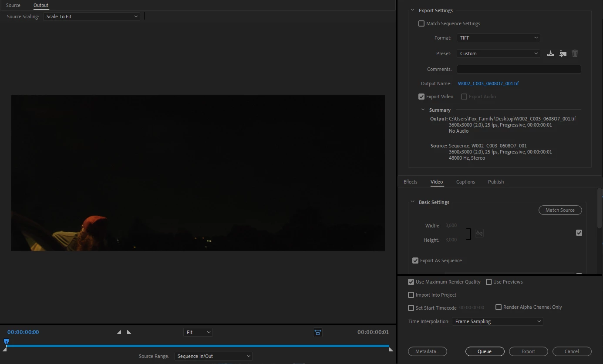The width and height of the screenshot is (603, 364).
Task: Switch to the Effects tab
Action: (x=411, y=182)
